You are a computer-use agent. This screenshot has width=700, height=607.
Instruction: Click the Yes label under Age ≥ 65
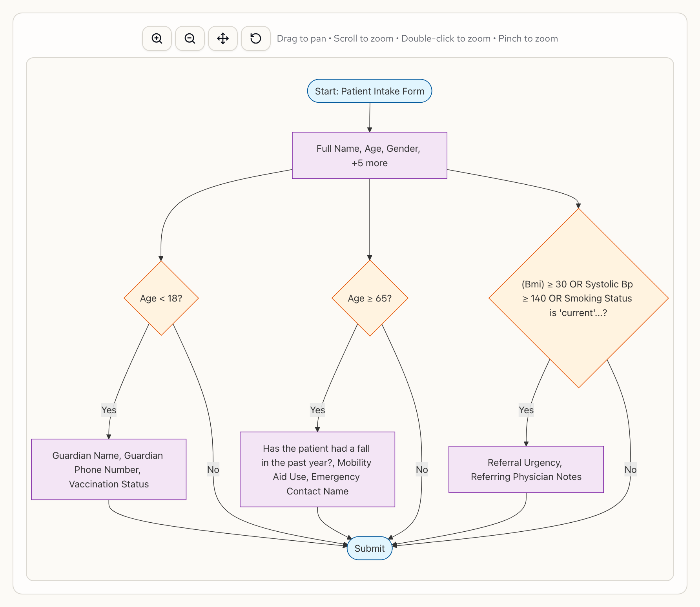(317, 410)
